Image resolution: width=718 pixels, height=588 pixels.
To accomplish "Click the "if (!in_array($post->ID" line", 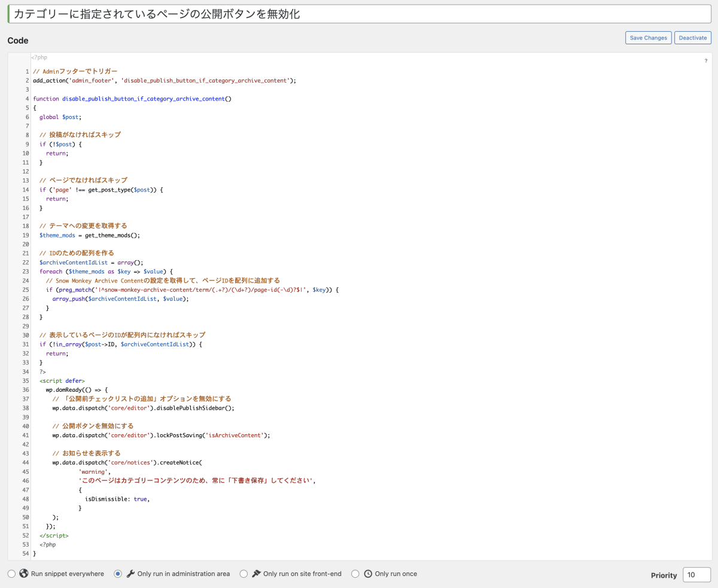I will tap(121, 344).
